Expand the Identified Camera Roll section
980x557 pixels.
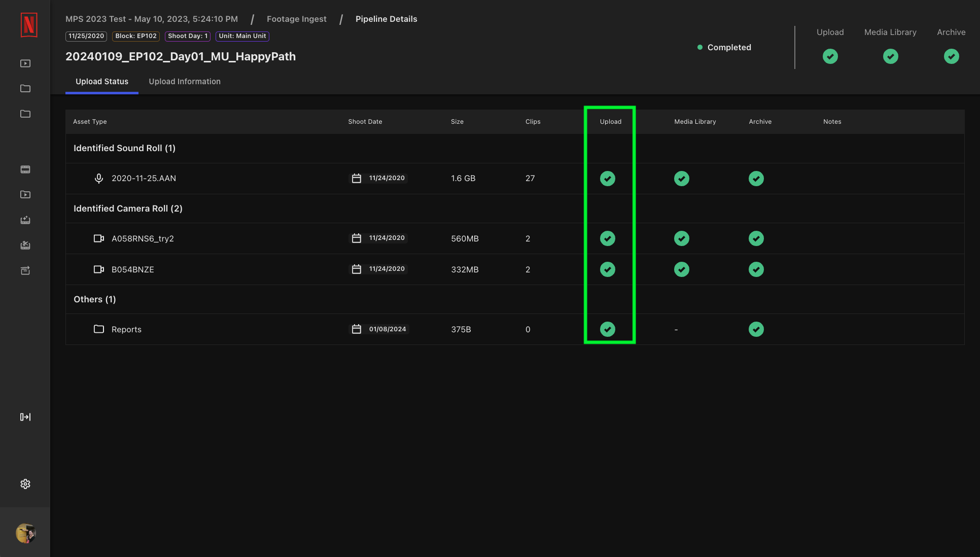click(x=128, y=208)
